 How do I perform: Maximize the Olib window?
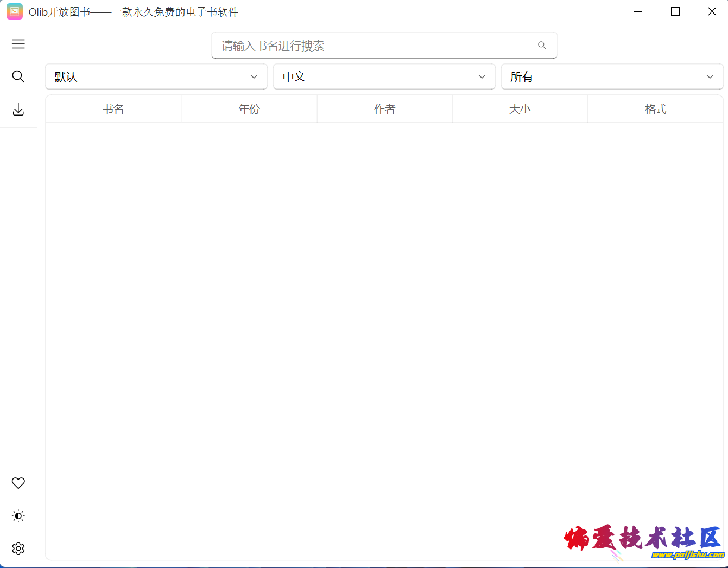pyautogui.click(x=675, y=11)
